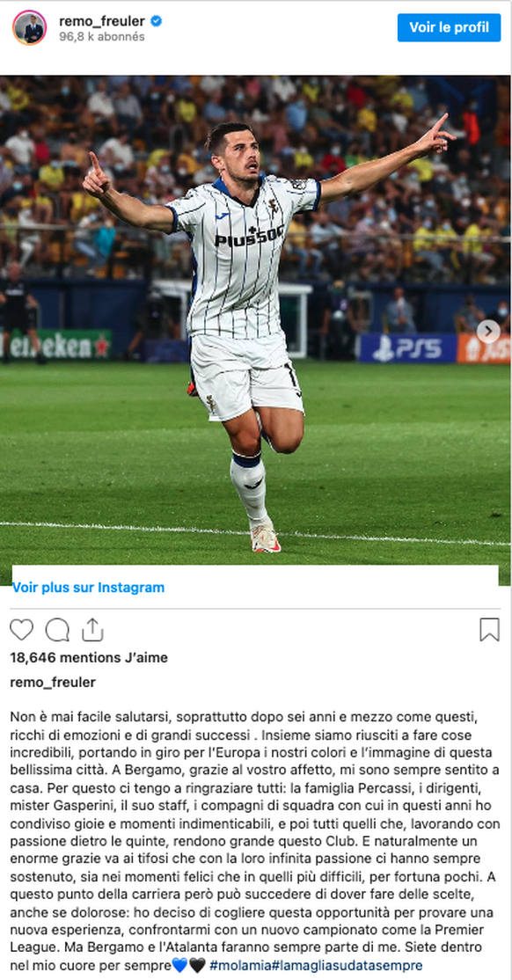Open the celebrating player photo
512x980 pixels.
click(x=256, y=330)
